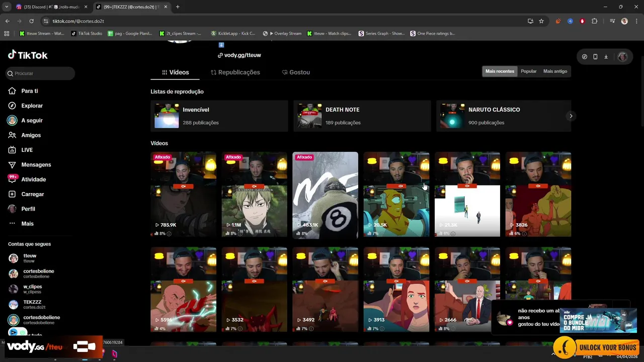Open the tab search dropdown

point(6,7)
